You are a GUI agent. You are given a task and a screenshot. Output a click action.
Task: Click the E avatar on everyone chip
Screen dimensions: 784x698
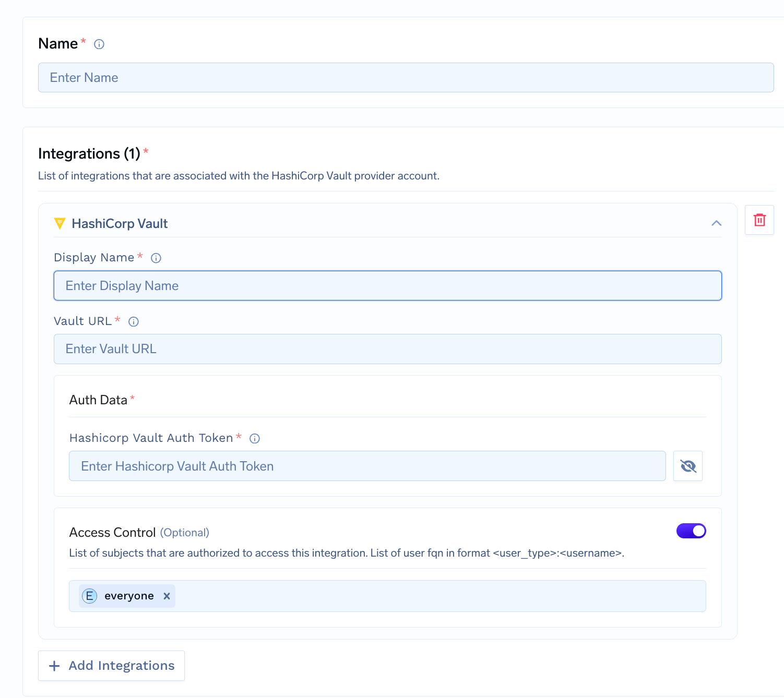(x=90, y=596)
